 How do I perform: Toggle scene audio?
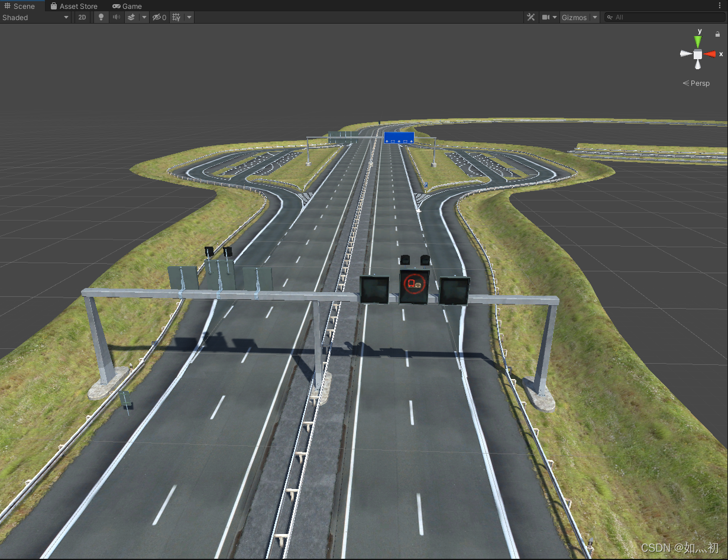point(116,17)
